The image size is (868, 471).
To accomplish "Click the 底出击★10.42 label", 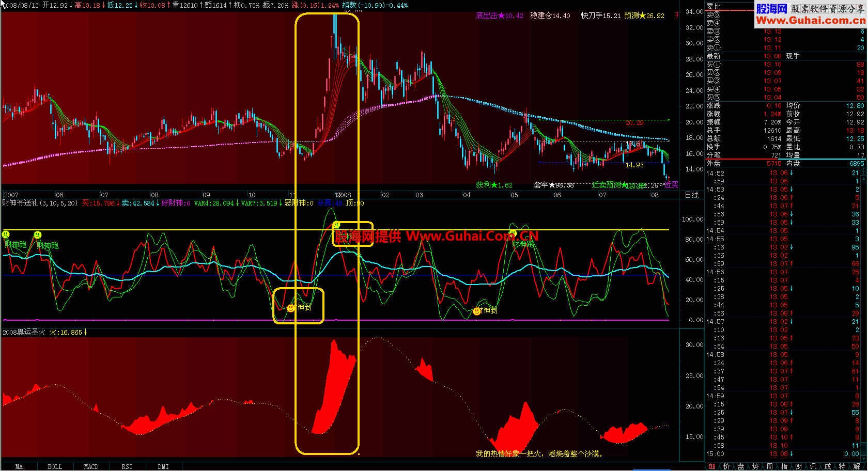I will coord(500,15).
